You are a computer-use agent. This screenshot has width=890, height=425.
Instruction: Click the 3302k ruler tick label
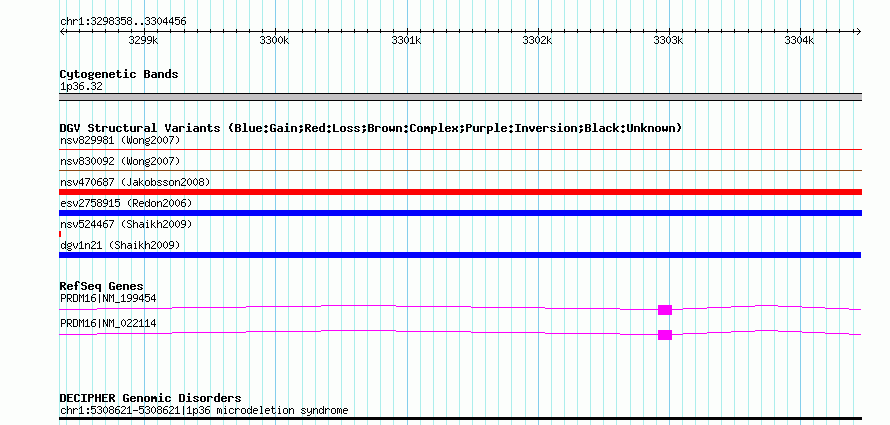click(537, 40)
